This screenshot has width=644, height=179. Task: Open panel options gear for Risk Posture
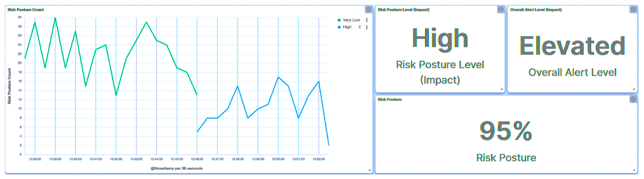pyautogui.click(x=633, y=99)
